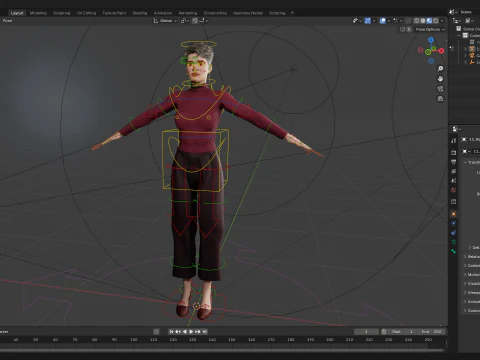Switch viewport shading to Rendered
The height and width of the screenshot is (360, 480).
(x=436, y=21)
